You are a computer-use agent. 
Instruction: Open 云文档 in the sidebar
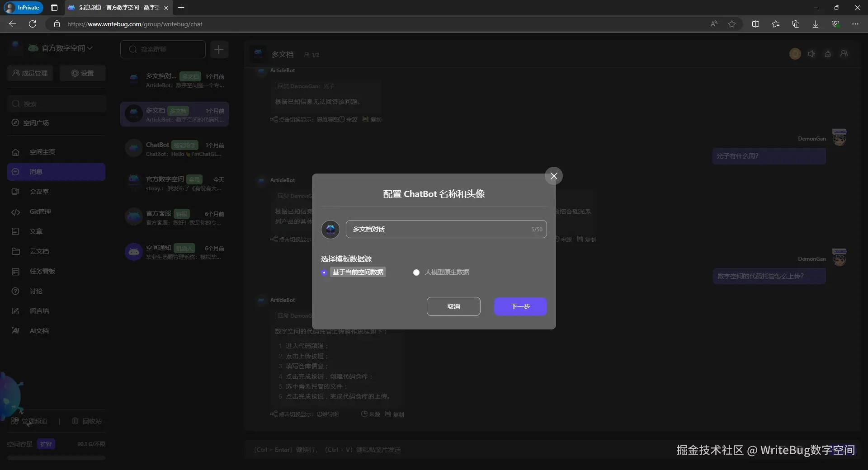point(39,251)
